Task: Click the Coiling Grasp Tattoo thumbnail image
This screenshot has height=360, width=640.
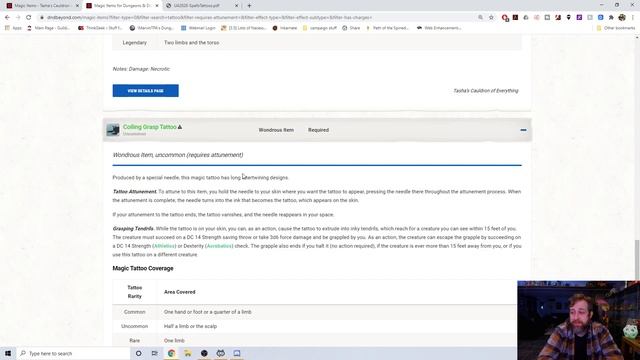Action: point(113,130)
